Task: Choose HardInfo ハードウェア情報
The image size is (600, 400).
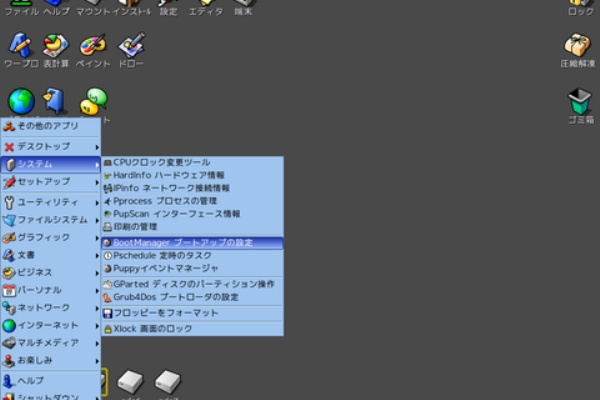Action: click(x=192, y=175)
